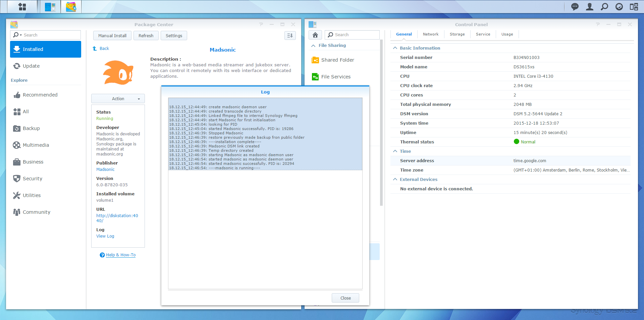This screenshot has width=644, height=320.
Task: Open the widgets panel icon
Action: [x=634, y=7]
